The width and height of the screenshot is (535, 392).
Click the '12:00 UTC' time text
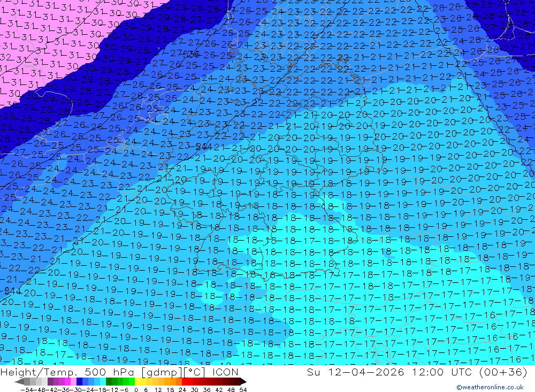pyautogui.click(x=442, y=372)
